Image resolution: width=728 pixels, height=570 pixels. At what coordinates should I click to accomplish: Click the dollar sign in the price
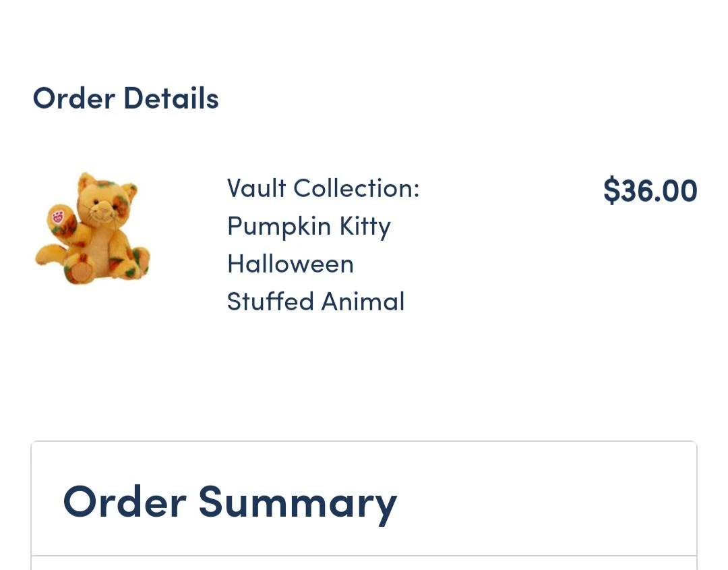point(611,191)
